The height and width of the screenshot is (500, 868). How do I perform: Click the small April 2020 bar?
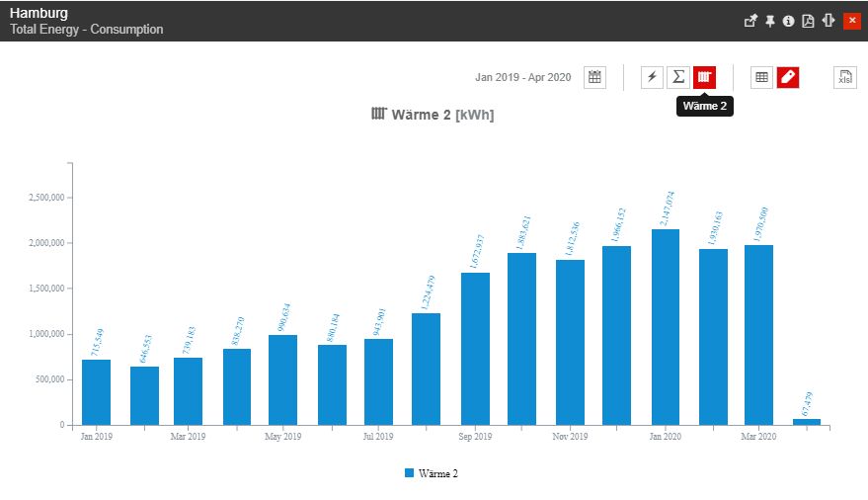[x=807, y=422]
